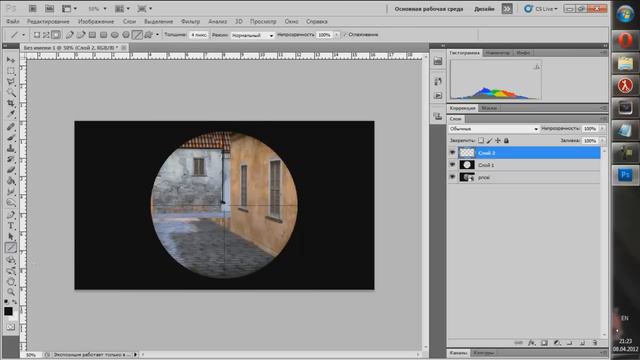Select the Path Selection tool
The width and height of the screenshot is (640, 360).
pos(11,237)
